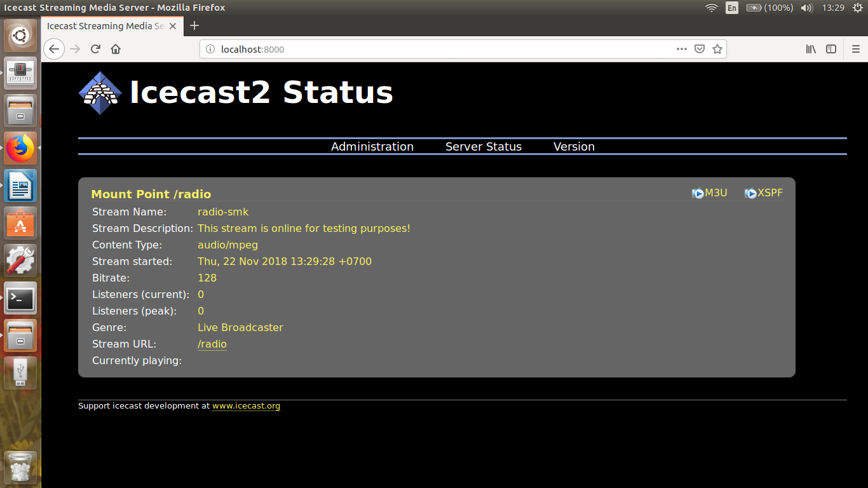Image resolution: width=868 pixels, height=488 pixels.
Task: Open the Terminal from the Ubuntu dock
Action: [20, 299]
